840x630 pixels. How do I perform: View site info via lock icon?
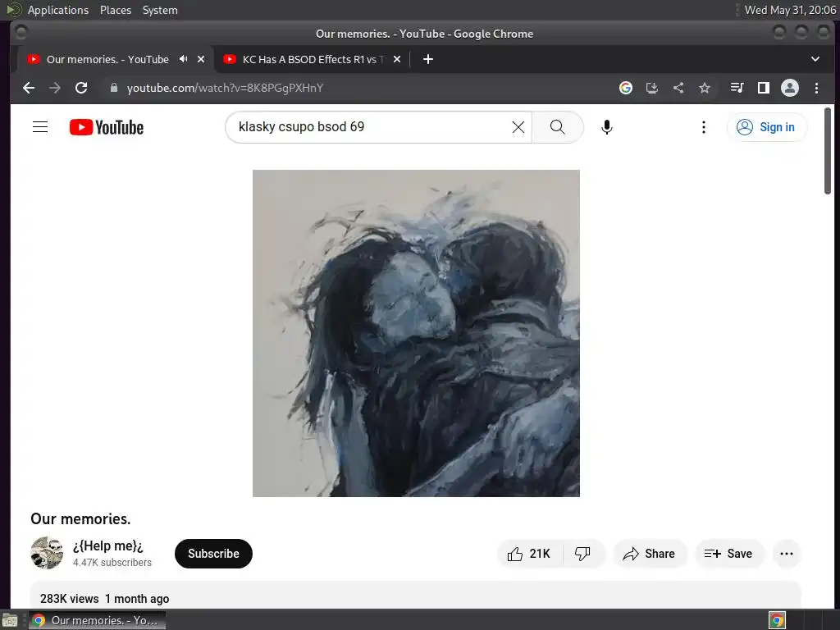[x=113, y=88]
